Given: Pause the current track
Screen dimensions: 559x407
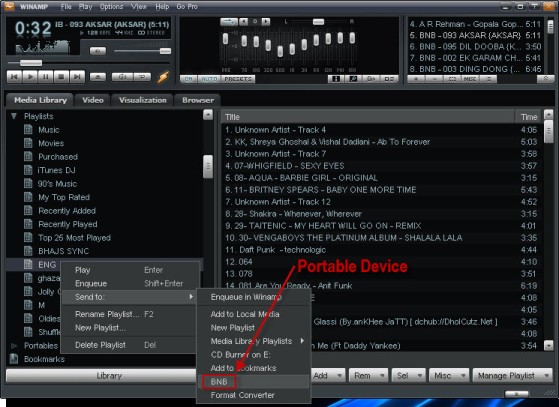Looking at the screenshot, I should pyautogui.click(x=46, y=77).
